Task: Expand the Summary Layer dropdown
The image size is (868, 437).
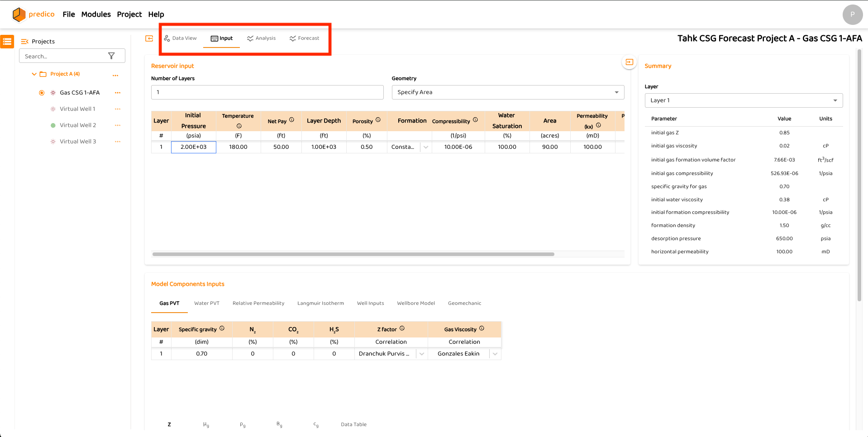Action: 743,100
